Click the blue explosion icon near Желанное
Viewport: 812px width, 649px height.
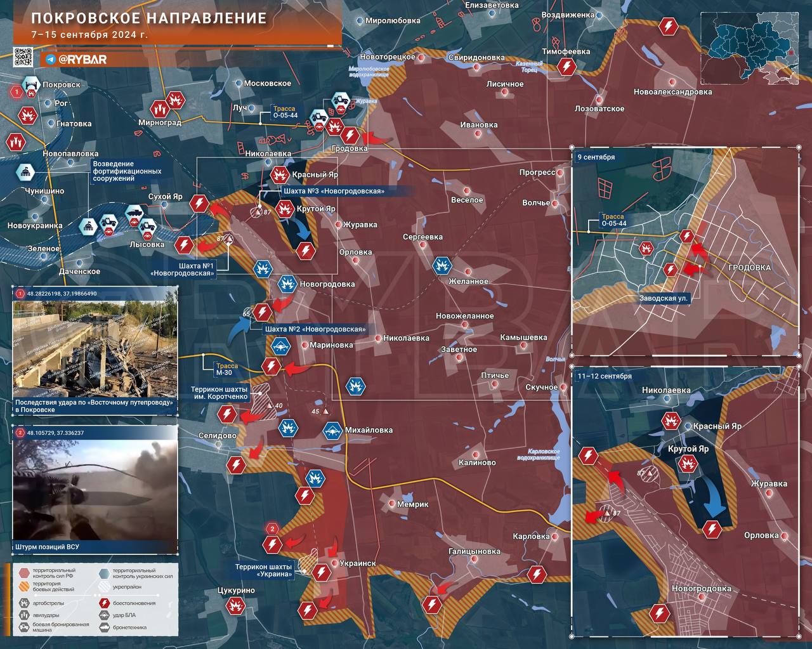pyautogui.click(x=442, y=265)
